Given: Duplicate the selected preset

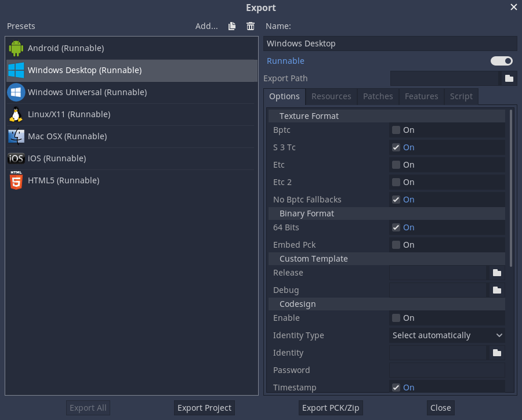Looking at the screenshot, I should 232,26.
